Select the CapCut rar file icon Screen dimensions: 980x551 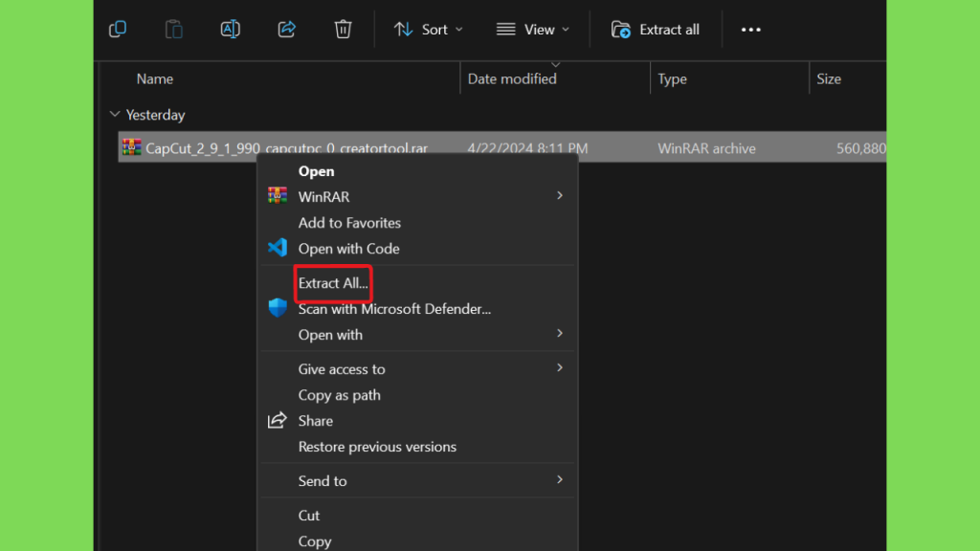click(x=132, y=147)
